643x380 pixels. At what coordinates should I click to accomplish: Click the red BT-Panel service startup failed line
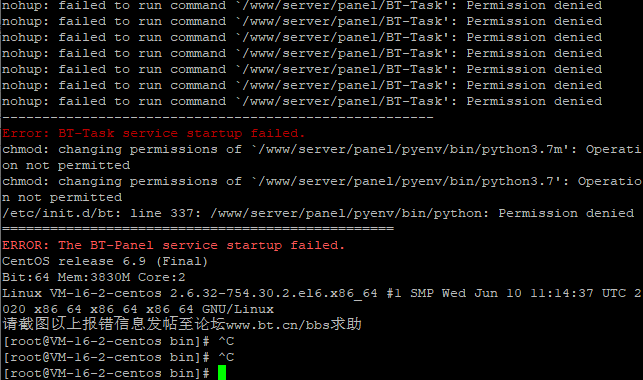click(x=173, y=245)
